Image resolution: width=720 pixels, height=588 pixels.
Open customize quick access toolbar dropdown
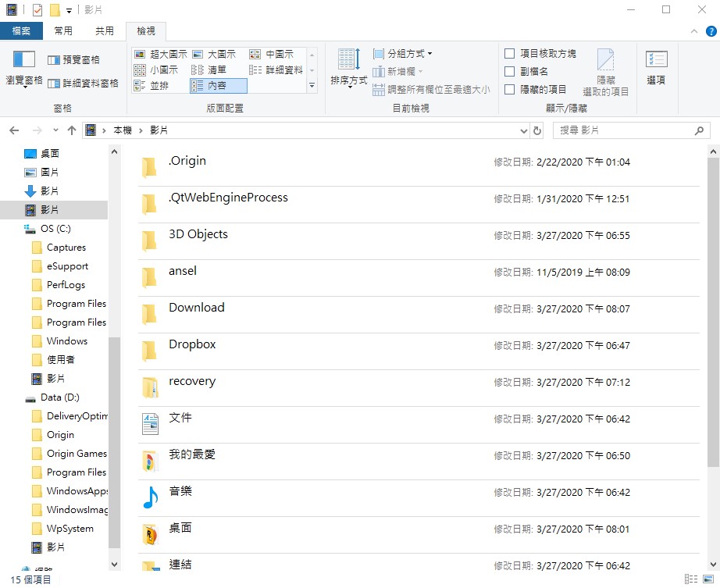(69, 10)
